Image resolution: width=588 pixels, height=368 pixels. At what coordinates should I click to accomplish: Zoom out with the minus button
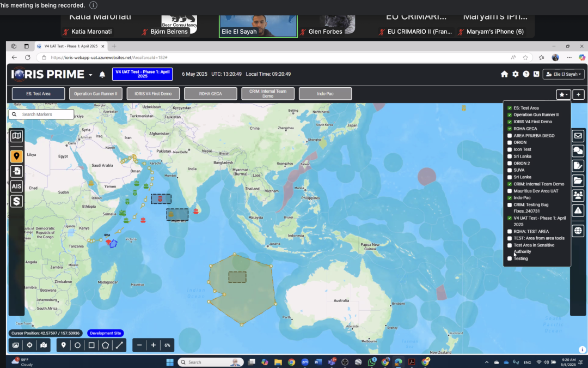139,345
